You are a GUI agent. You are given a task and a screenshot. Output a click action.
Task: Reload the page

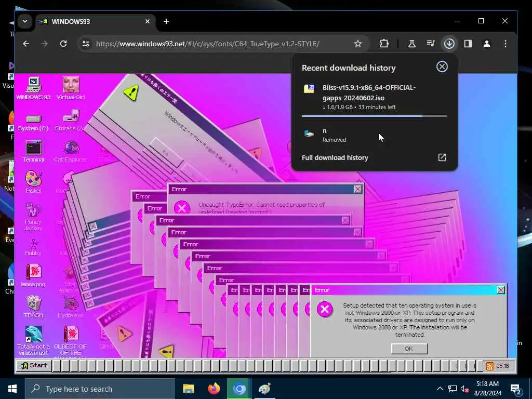(63, 44)
